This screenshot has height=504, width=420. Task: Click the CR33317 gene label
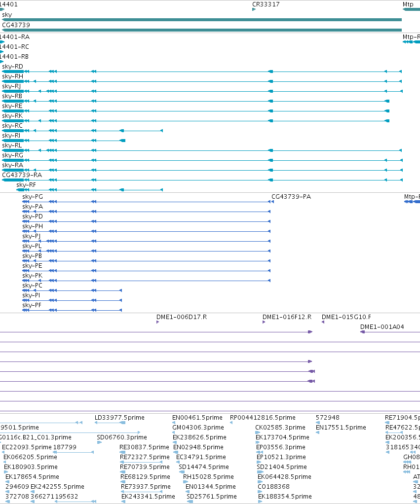(x=266, y=4)
